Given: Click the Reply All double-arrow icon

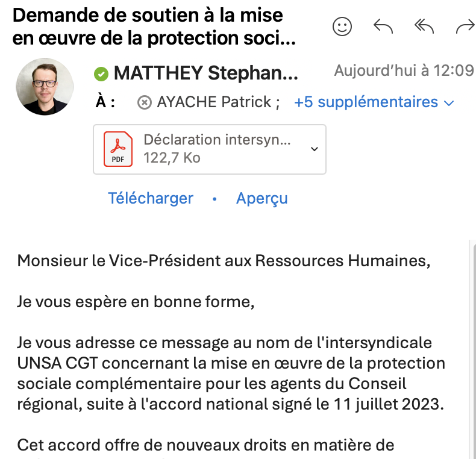Looking at the screenshot, I should 424,26.
